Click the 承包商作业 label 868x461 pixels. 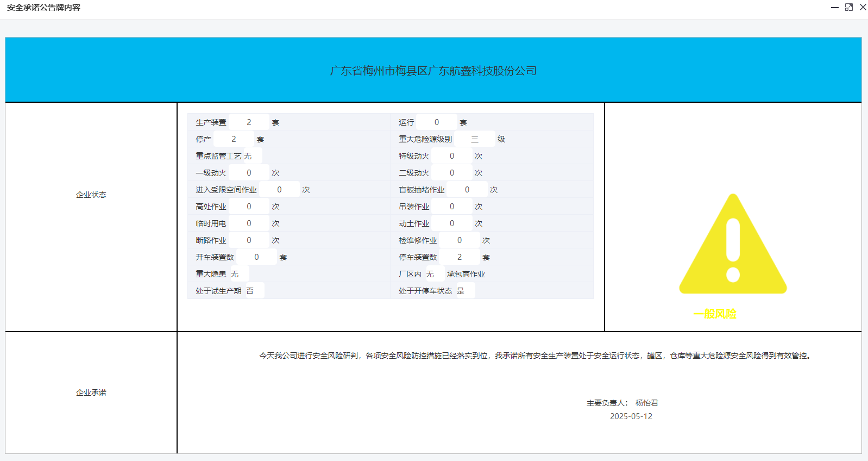466,274
